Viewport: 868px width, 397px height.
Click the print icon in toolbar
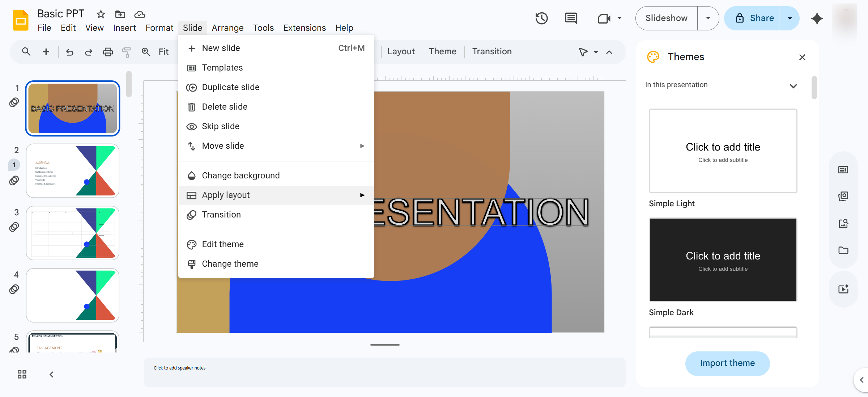coord(108,52)
